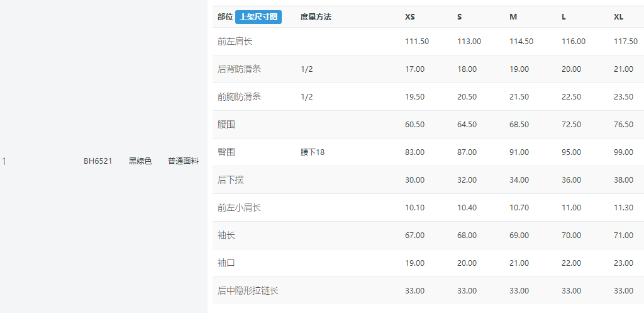Screen dimensions: 644x313
Task: Select the 部位 column header
Action: [225, 17]
